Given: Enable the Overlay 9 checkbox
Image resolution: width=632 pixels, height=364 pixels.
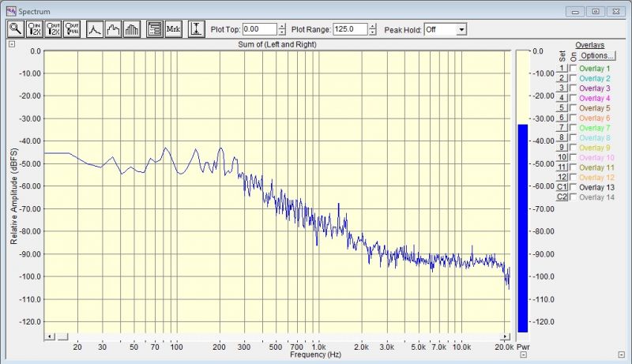Looking at the screenshot, I should [x=573, y=148].
